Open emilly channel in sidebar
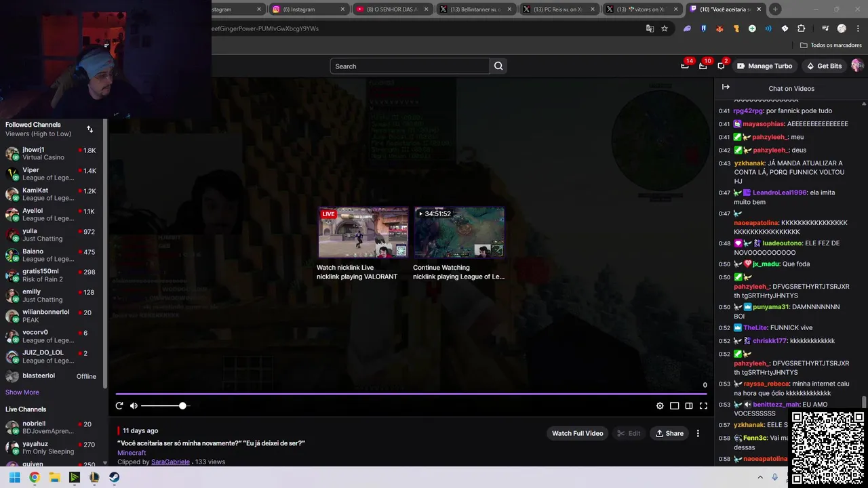The height and width of the screenshot is (488, 868). (x=52, y=296)
